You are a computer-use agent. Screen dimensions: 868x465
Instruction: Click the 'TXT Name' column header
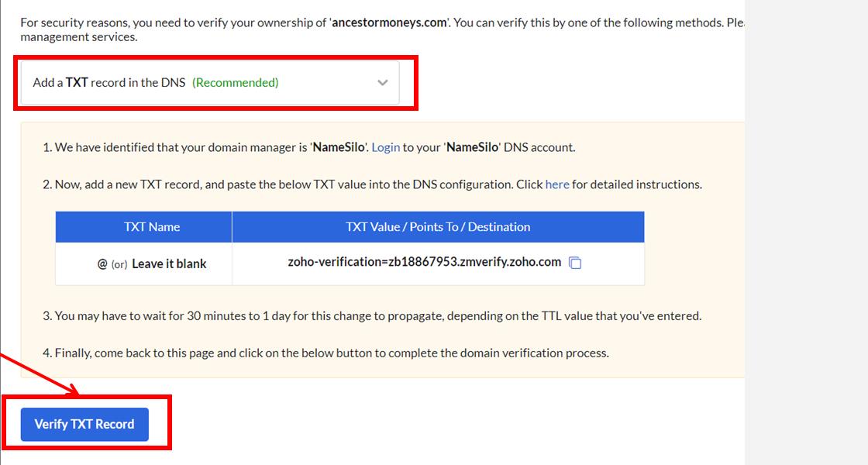coord(152,227)
